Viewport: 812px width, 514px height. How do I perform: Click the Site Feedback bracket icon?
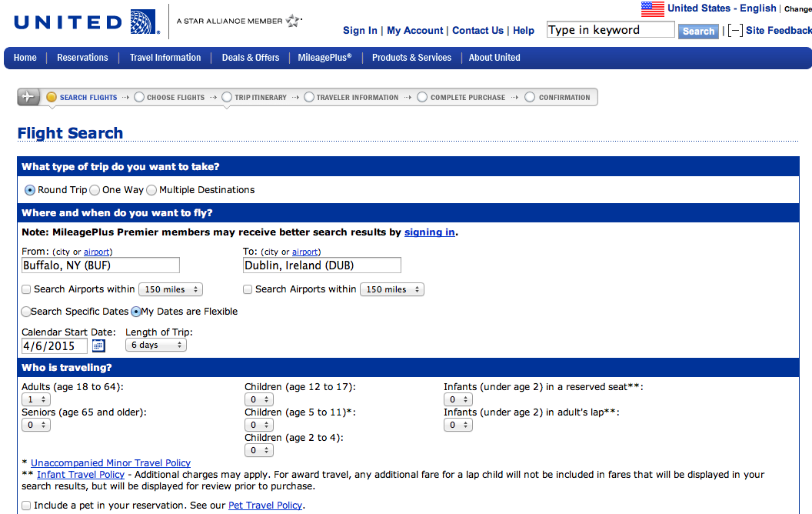[734, 31]
